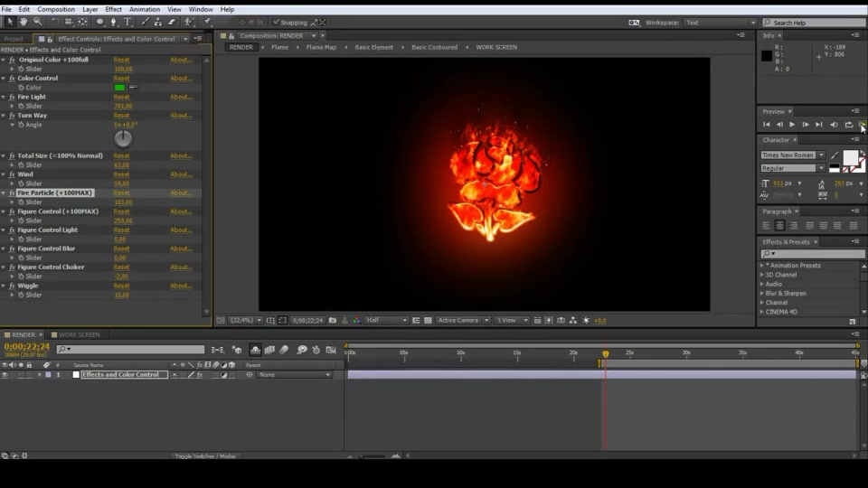Screen dimensions: 868x488
Task: Click the Turn Way angle dial
Action: tap(123, 139)
